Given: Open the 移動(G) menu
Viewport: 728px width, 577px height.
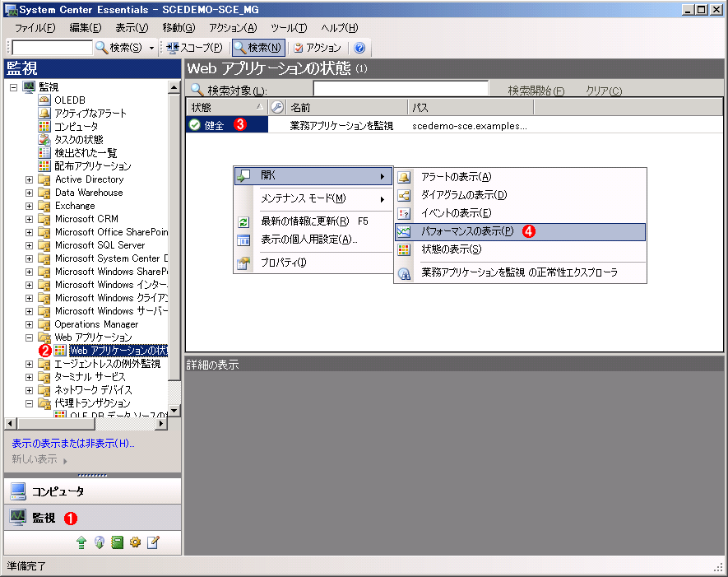Looking at the screenshot, I should [179, 28].
